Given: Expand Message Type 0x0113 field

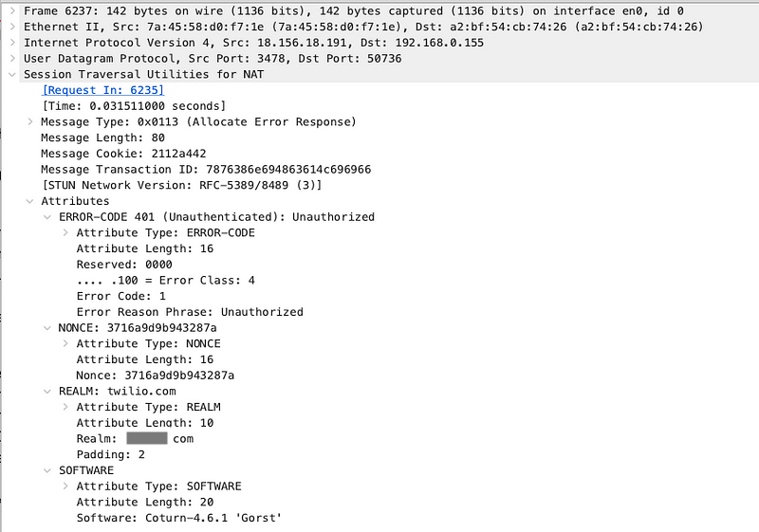Looking at the screenshot, I should tap(30, 122).
